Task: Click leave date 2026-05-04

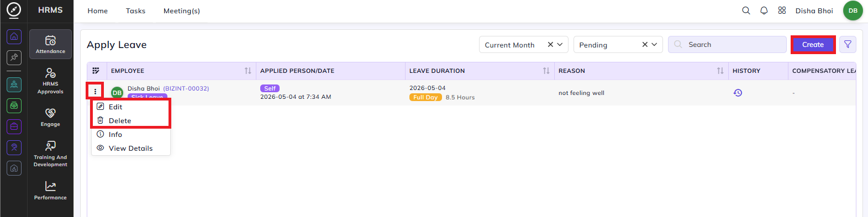Action: pos(427,88)
